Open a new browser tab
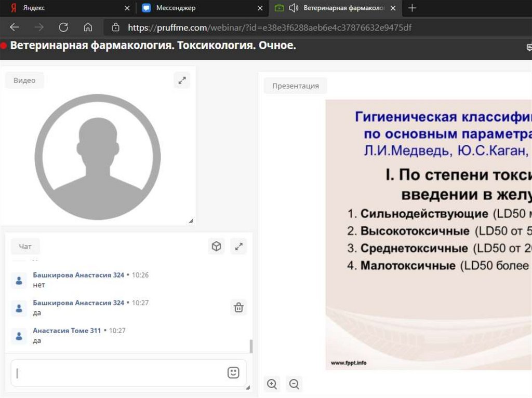 click(x=412, y=8)
